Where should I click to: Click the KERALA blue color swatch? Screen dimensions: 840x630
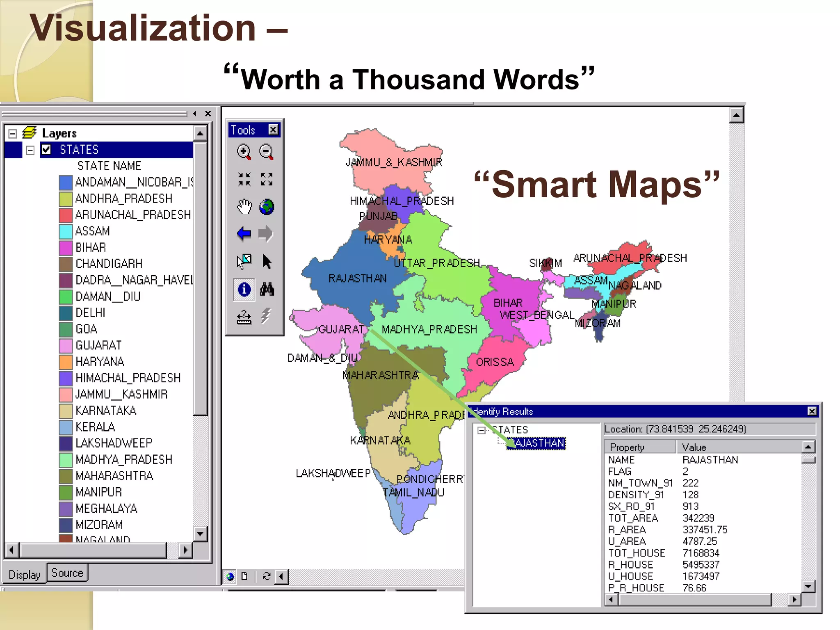tap(66, 427)
